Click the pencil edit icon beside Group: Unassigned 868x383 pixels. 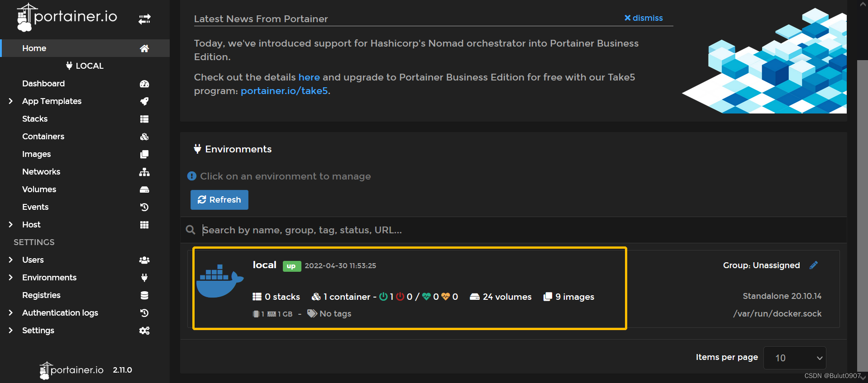814,265
